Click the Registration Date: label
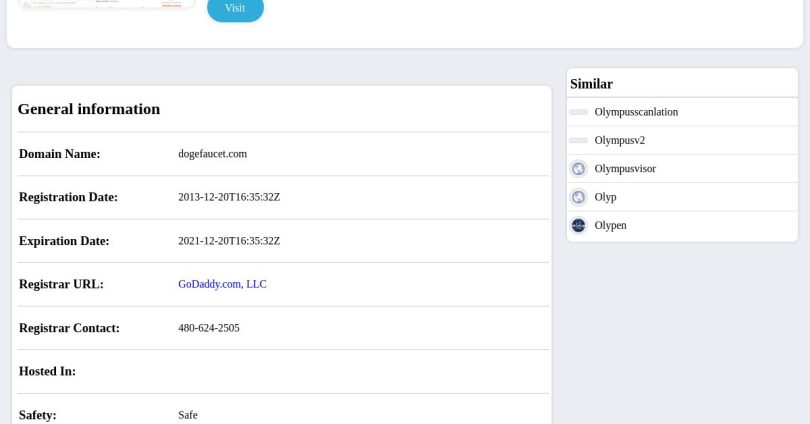The height and width of the screenshot is (424, 810). tap(68, 197)
